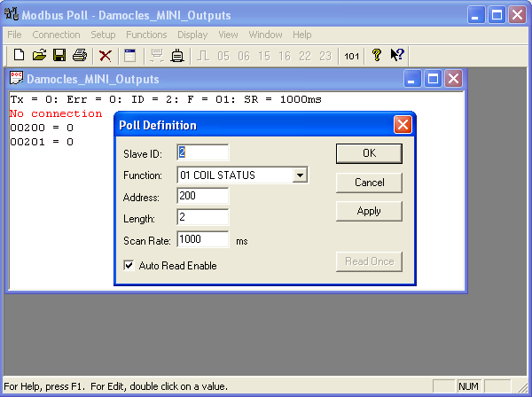Click the yellow question mark Help icon

pos(376,55)
